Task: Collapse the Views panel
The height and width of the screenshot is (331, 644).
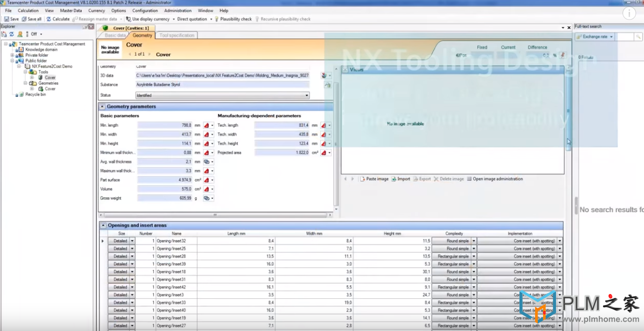Action: tap(345, 70)
